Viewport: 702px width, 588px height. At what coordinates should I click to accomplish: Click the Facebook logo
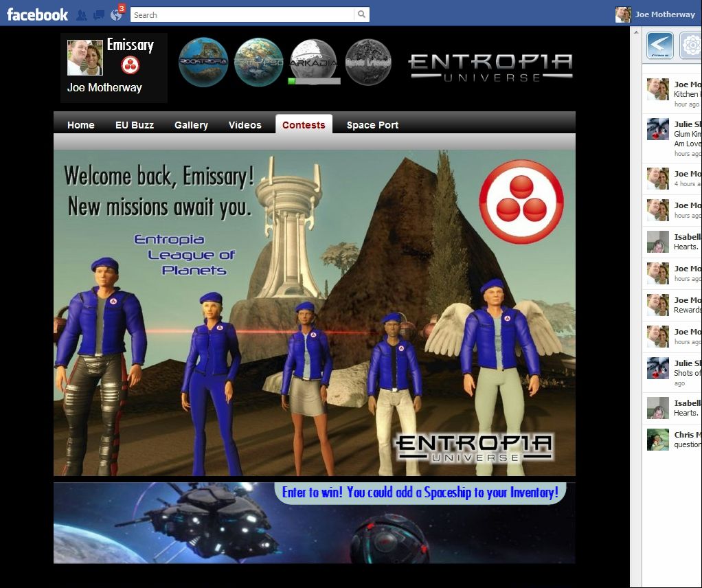tap(37, 15)
